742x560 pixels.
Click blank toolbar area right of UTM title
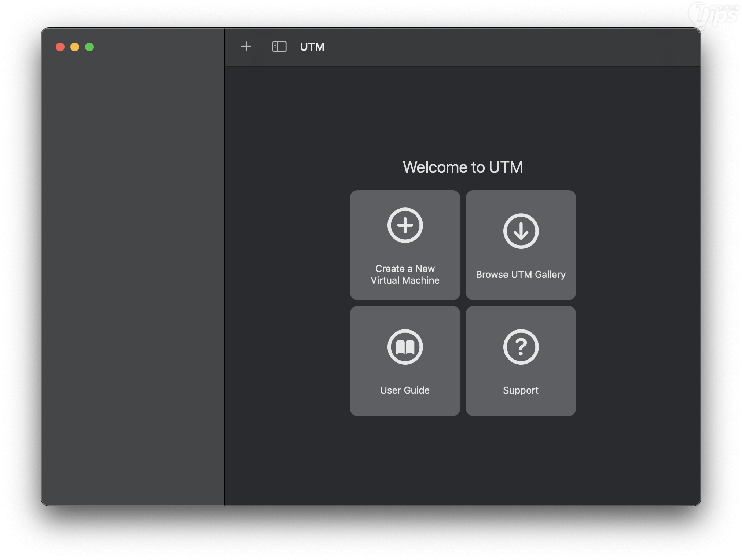(x=513, y=47)
